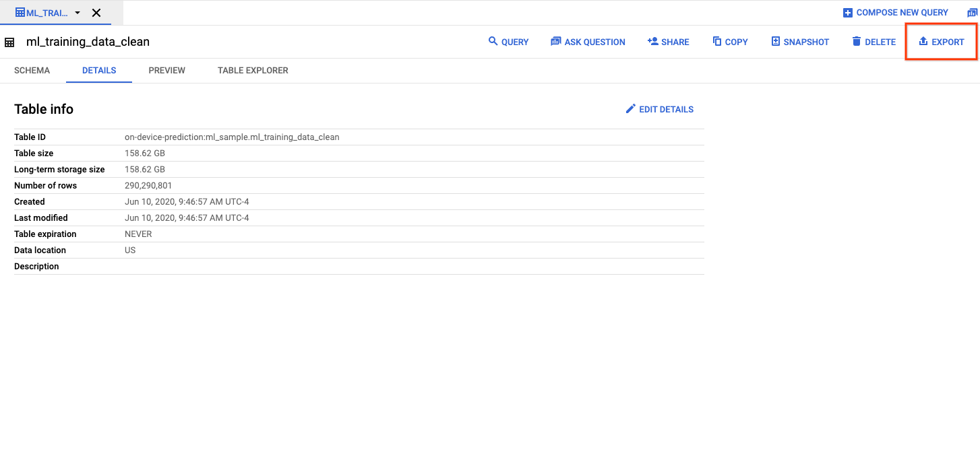Click the pencil icon beside Edit Details
This screenshot has height=474, width=980.
click(631, 109)
